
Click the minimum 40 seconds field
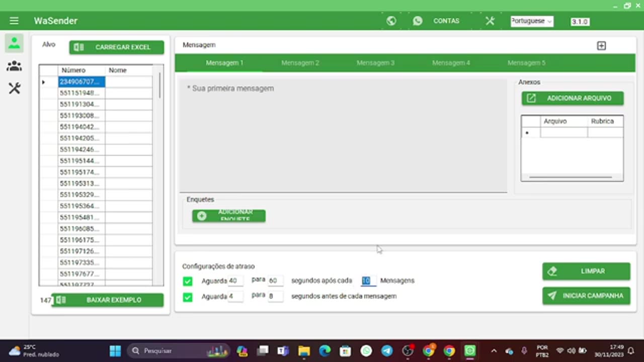pyautogui.click(x=235, y=281)
